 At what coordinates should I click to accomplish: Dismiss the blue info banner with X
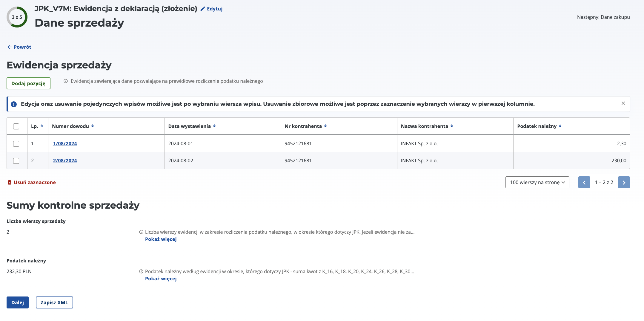tap(623, 103)
